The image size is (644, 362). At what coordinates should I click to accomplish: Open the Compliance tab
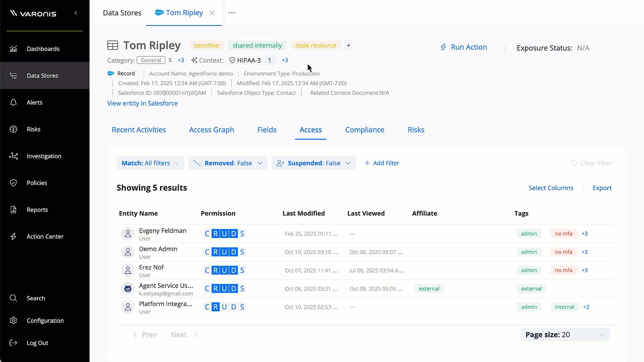tap(365, 130)
